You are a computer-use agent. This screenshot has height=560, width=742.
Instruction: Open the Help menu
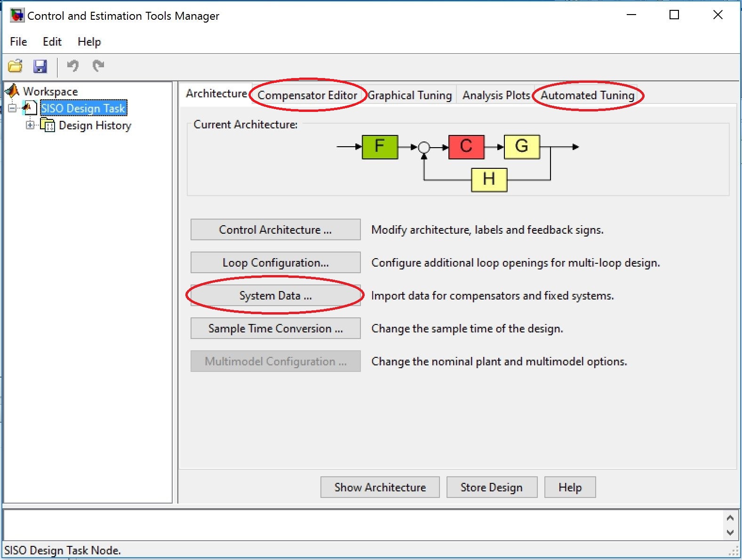89,42
